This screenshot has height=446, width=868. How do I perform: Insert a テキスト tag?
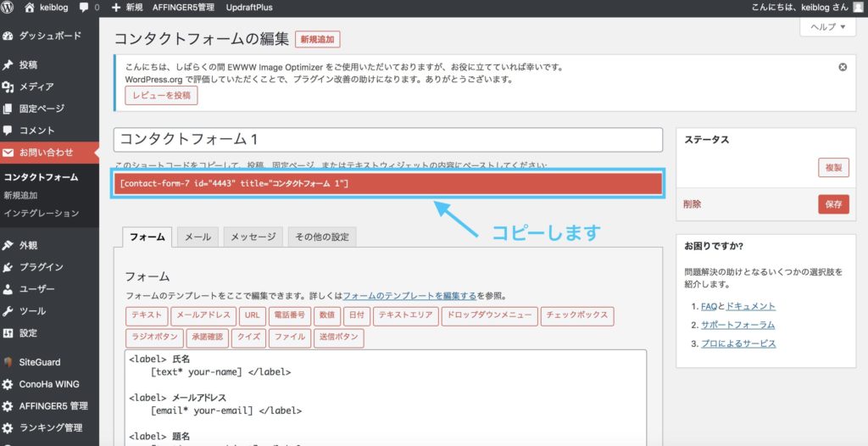tap(147, 315)
